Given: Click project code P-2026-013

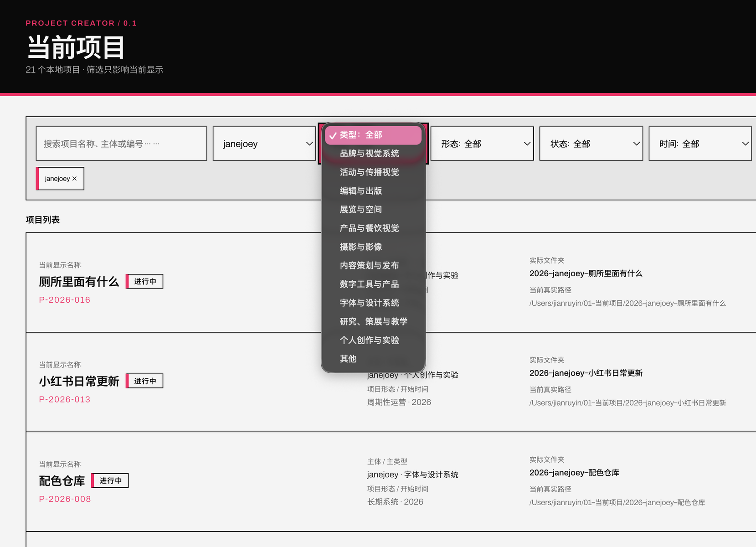Looking at the screenshot, I should [65, 399].
